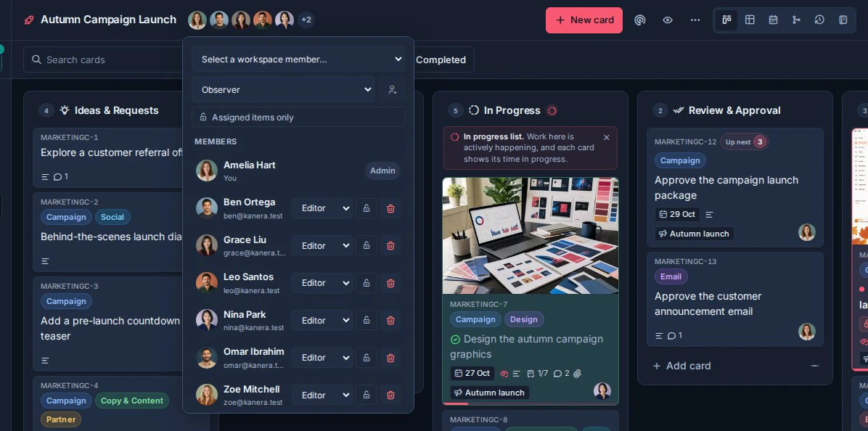The image size is (868, 431).
Task: Open the three-dots board menu
Action: 695,20
